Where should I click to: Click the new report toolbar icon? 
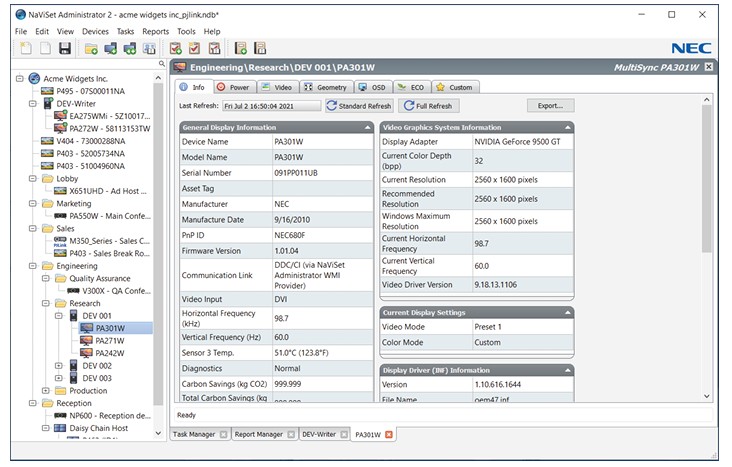[241, 48]
